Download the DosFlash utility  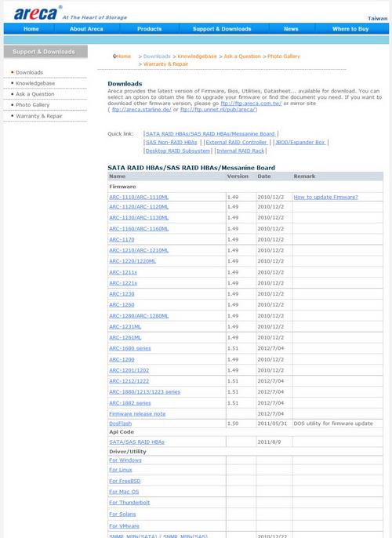tap(121, 423)
